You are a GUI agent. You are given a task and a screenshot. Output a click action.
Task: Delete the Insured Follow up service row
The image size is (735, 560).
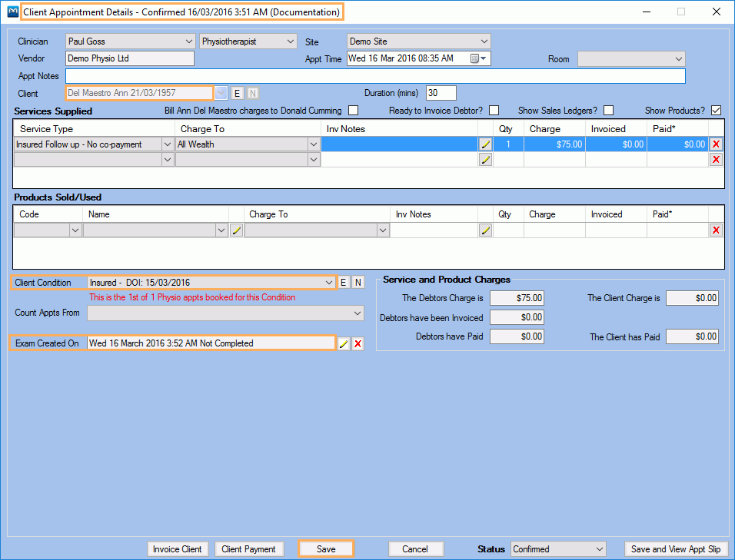[x=716, y=144]
